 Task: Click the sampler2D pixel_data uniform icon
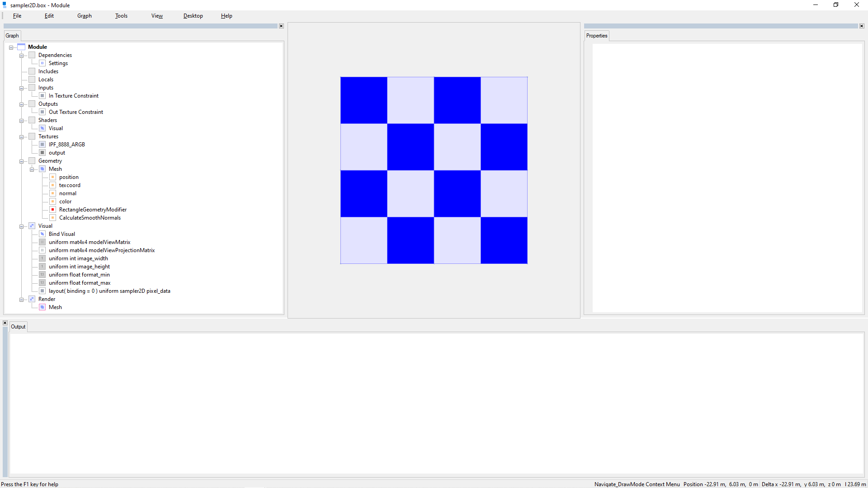click(x=42, y=291)
